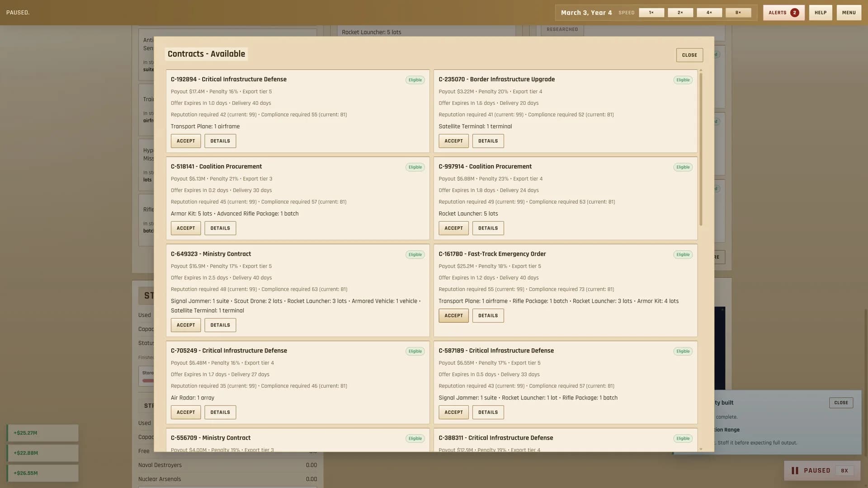This screenshot has width=868, height=488.
Task: Open the Alerts panel
Action: click(783, 13)
